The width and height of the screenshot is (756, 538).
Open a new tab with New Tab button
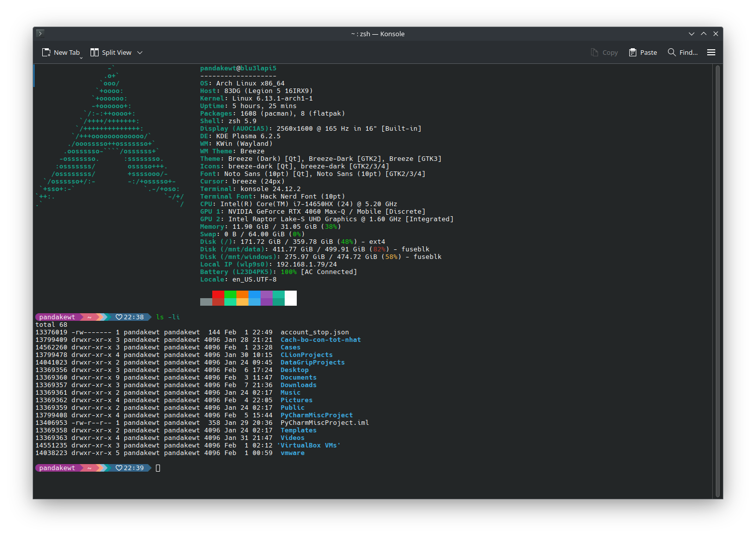[x=61, y=52]
